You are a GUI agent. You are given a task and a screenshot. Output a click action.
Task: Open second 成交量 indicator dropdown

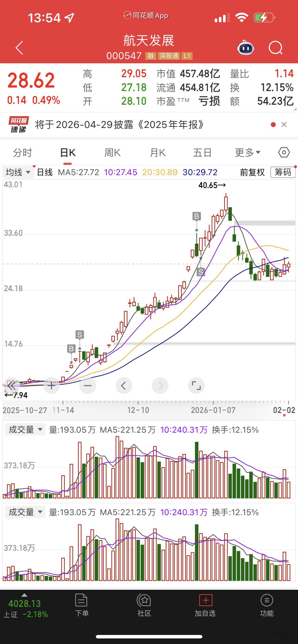(x=25, y=512)
